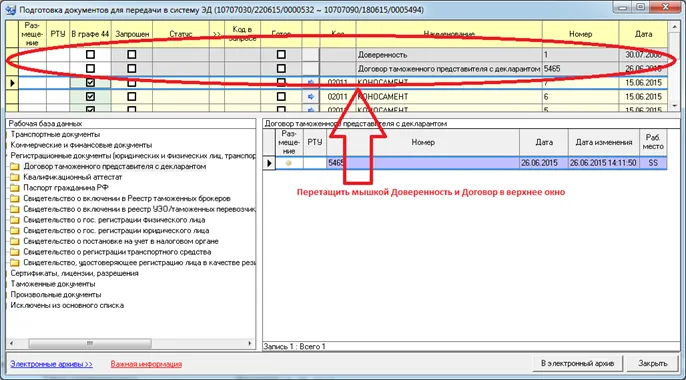
Task: Click code '02011' in КОНОСАМЕНТ number 6 row
Action: (x=337, y=97)
